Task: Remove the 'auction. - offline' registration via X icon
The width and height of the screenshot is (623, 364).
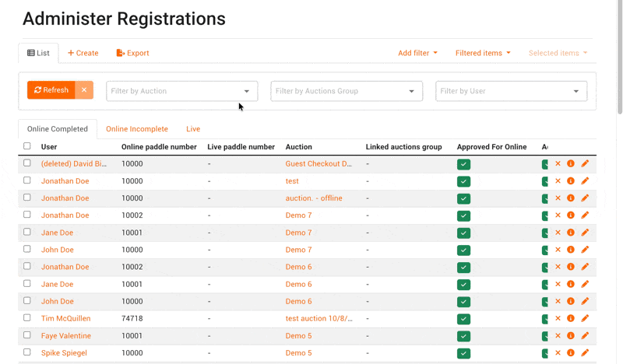Action: (x=558, y=198)
